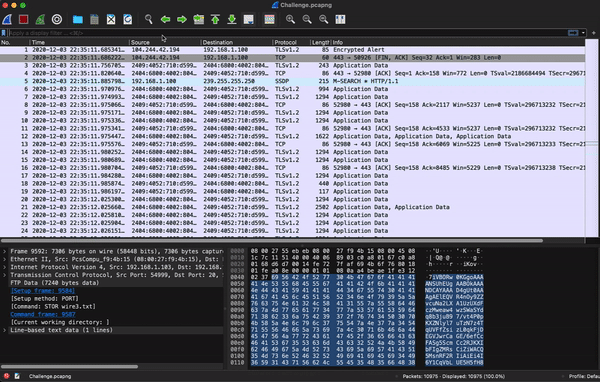Click the packet list minimap scrollbar
Image resolution: width=600 pixels, height=382 pixels.
point(592,138)
